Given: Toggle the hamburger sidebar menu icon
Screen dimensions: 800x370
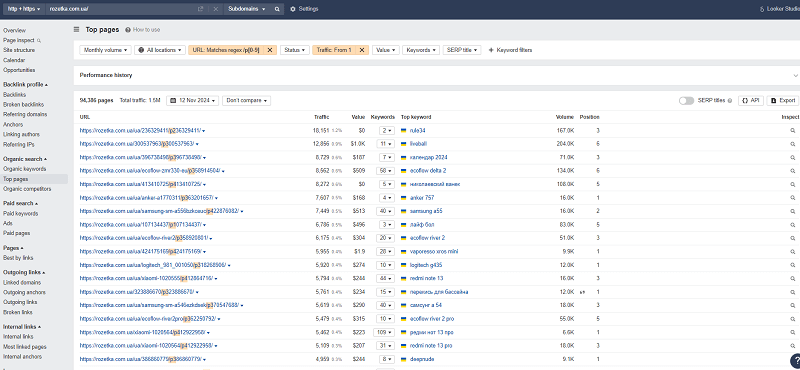Looking at the screenshot, I should (77, 30).
